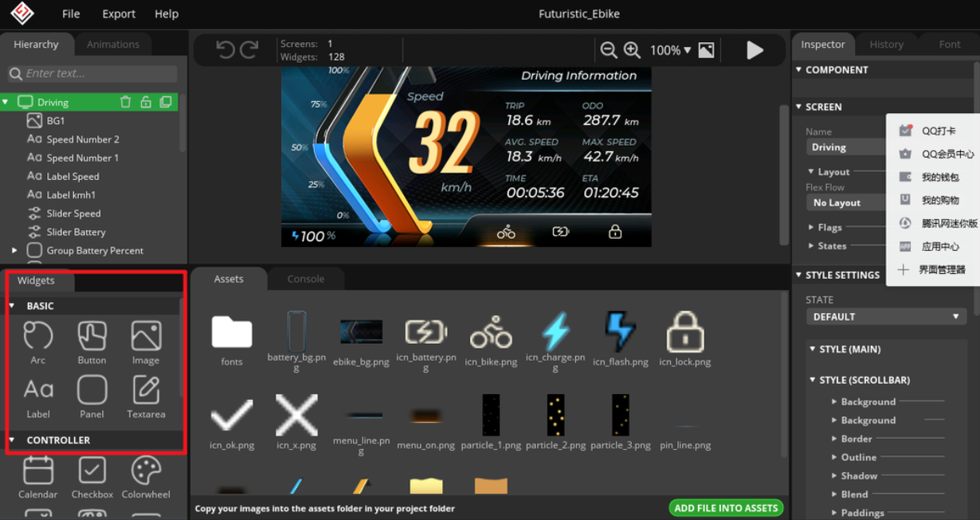Zoom out the canvas view

[x=609, y=50]
